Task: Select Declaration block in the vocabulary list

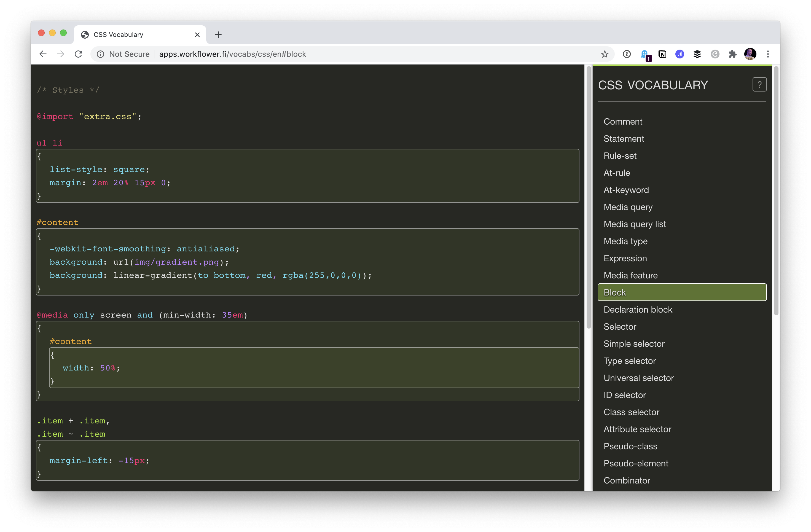Action: pos(638,310)
